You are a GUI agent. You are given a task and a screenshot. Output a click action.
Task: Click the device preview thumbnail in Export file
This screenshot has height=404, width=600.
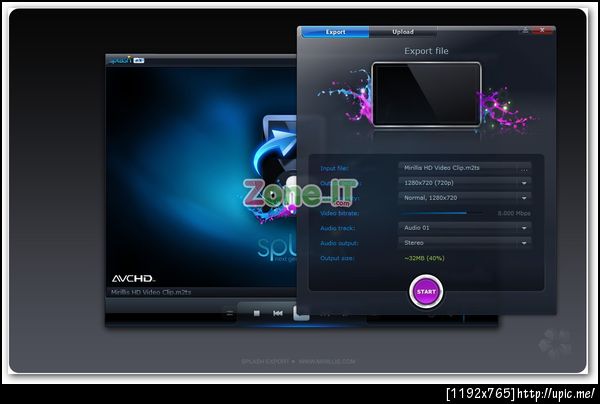[x=426, y=94]
